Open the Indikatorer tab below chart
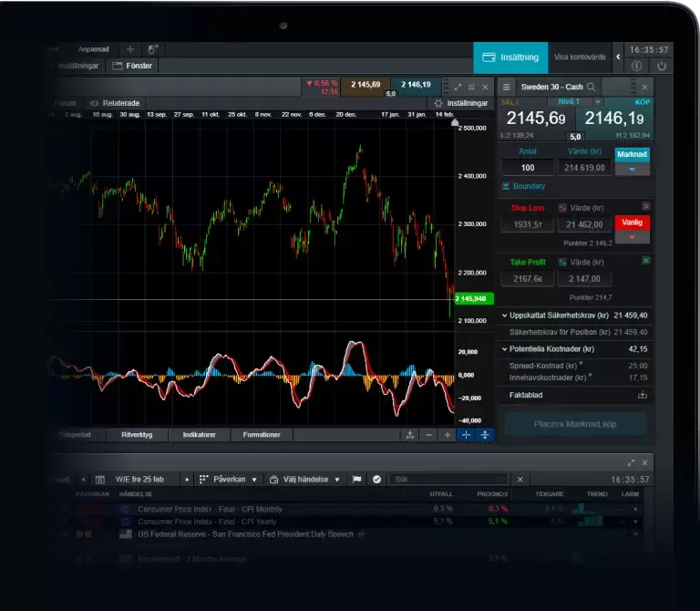This screenshot has width=700, height=611. pyautogui.click(x=199, y=435)
